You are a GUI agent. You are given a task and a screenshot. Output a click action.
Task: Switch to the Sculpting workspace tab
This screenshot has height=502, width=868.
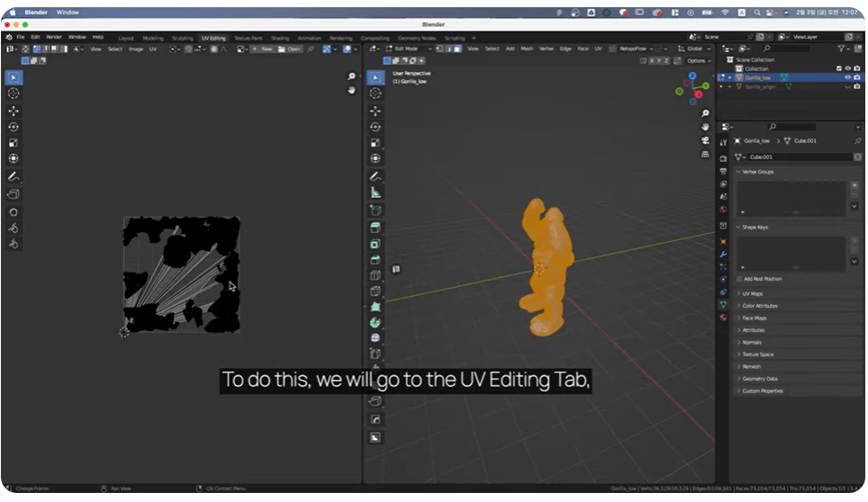tap(182, 38)
